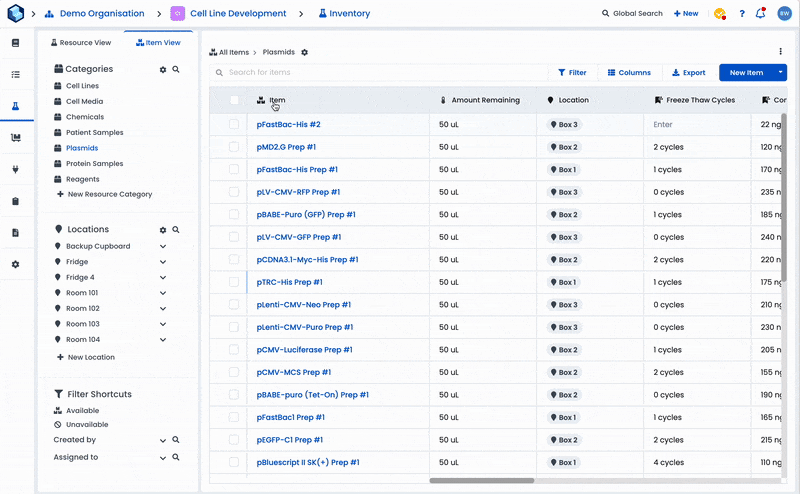
Task: Open the Plasmids breadcrumb settings gear
Action: [x=305, y=52]
